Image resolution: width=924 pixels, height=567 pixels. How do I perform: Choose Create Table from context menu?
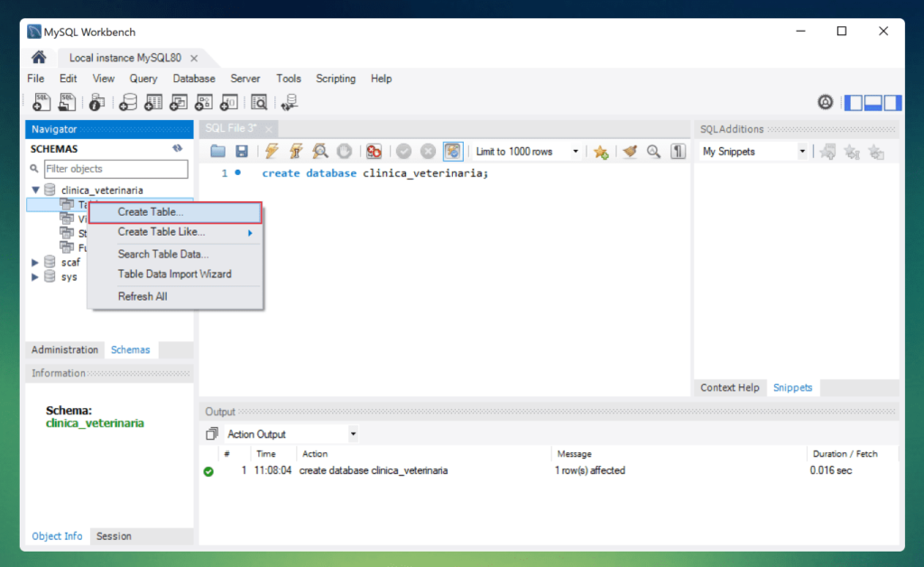click(x=175, y=212)
